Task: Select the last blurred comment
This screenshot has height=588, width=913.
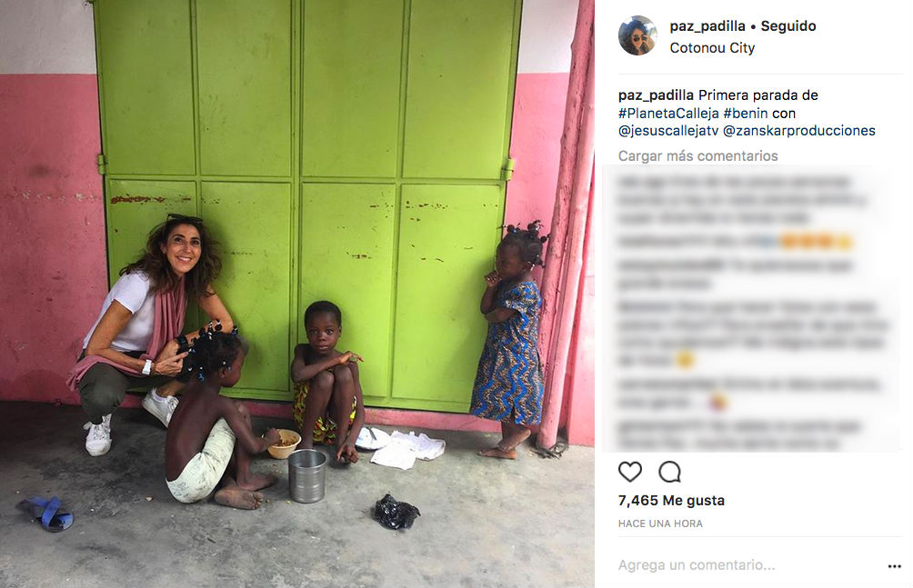Action: (x=739, y=435)
